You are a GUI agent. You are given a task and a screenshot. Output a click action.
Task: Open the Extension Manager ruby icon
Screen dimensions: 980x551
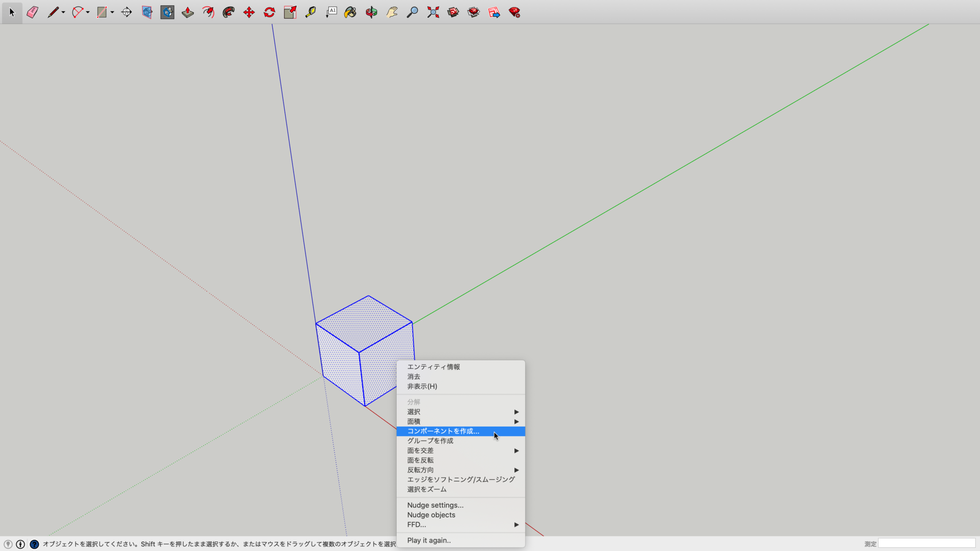[514, 12]
